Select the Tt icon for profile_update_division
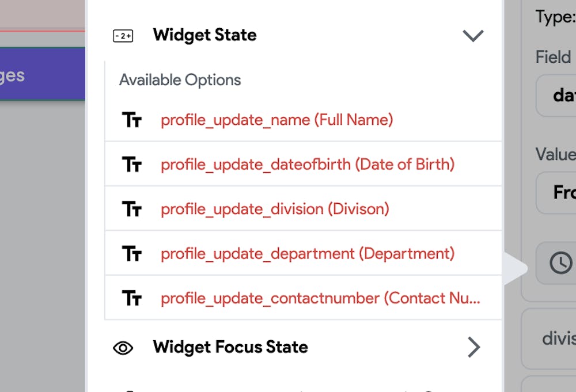 point(132,208)
